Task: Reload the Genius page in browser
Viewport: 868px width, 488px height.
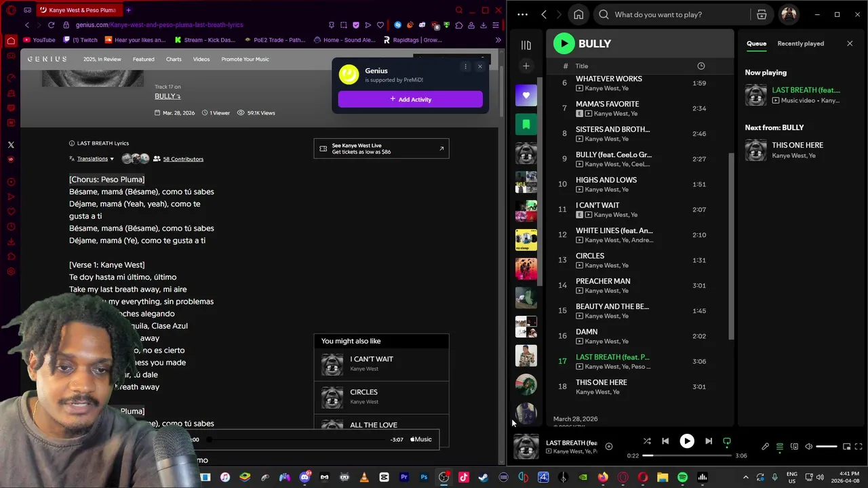Action: tap(51, 25)
